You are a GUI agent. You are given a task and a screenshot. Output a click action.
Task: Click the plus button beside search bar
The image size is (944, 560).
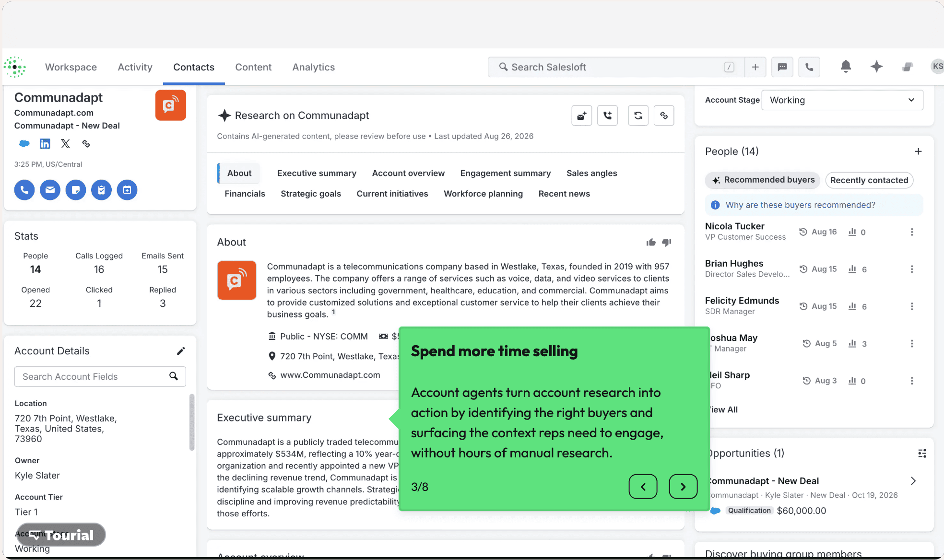(x=755, y=67)
